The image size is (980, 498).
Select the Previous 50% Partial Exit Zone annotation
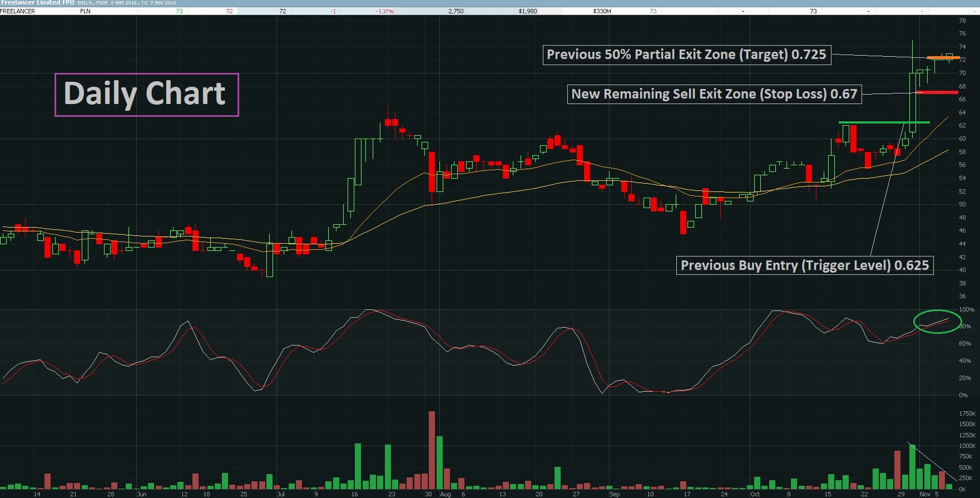pos(687,55)
